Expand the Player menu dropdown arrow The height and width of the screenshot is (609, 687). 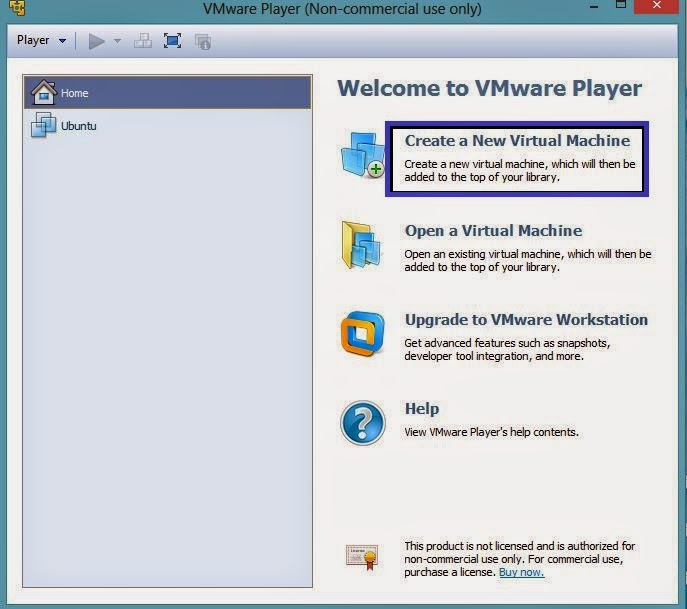coord(63,41)
